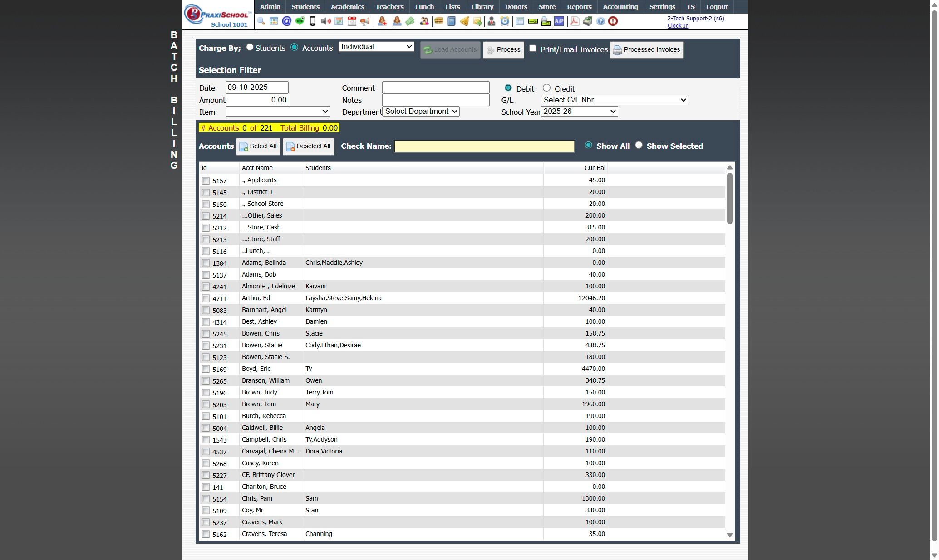Open the email @ icon
The height and width of the screenshot is (560, 939).
tap(286, 21)
